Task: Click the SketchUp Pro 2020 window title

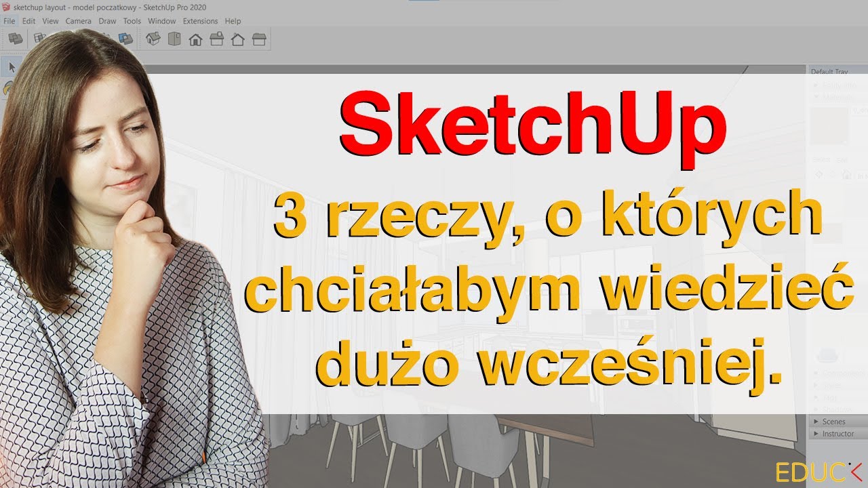Action: tap(175, 7)
